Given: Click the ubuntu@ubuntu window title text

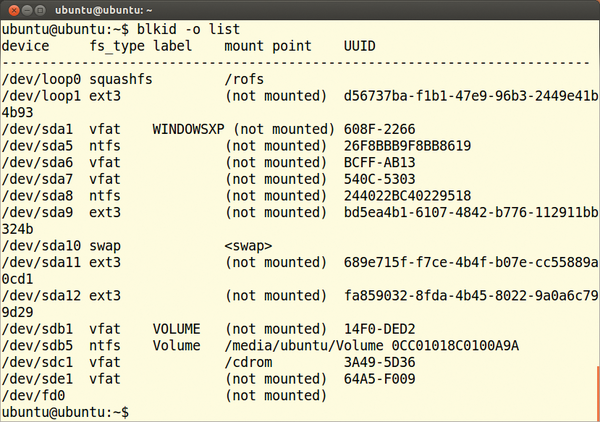Looking at the screenshot, I should [x=103, y=10].
